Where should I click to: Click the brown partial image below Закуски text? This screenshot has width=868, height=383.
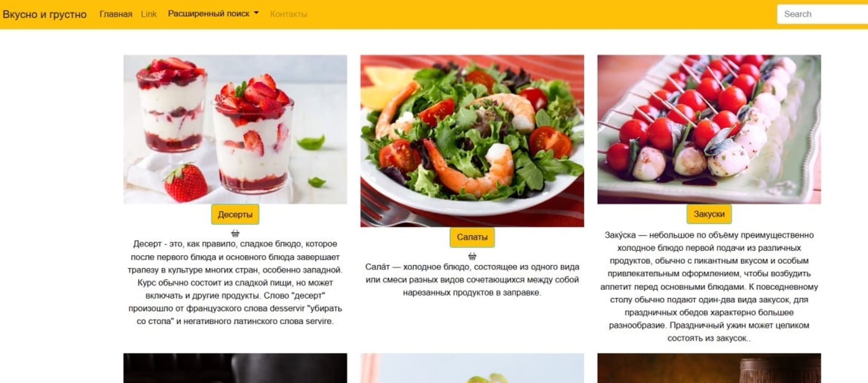tap(709, 368)
